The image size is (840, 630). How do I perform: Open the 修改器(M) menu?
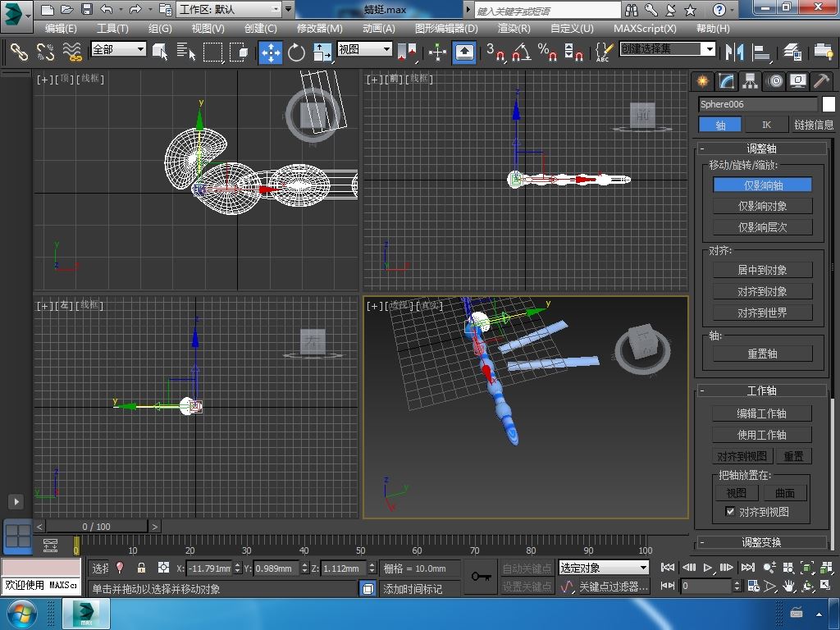point(319,28)
